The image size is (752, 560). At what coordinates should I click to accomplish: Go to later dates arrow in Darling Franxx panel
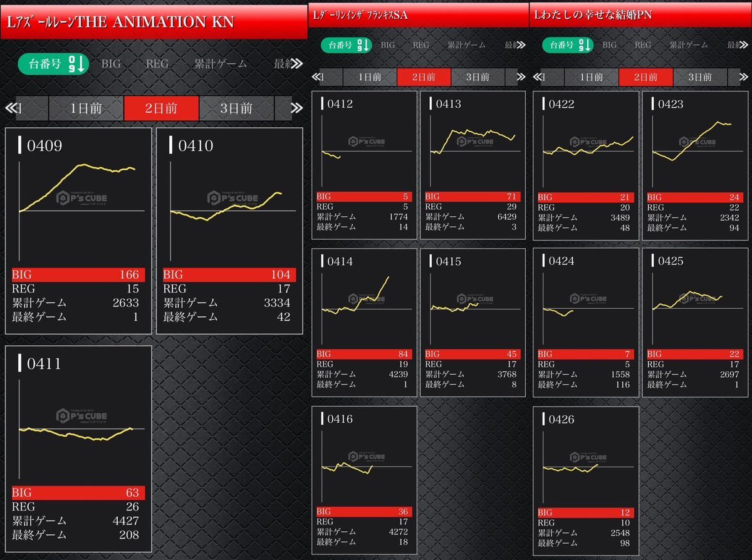click(x=521, y=77)
